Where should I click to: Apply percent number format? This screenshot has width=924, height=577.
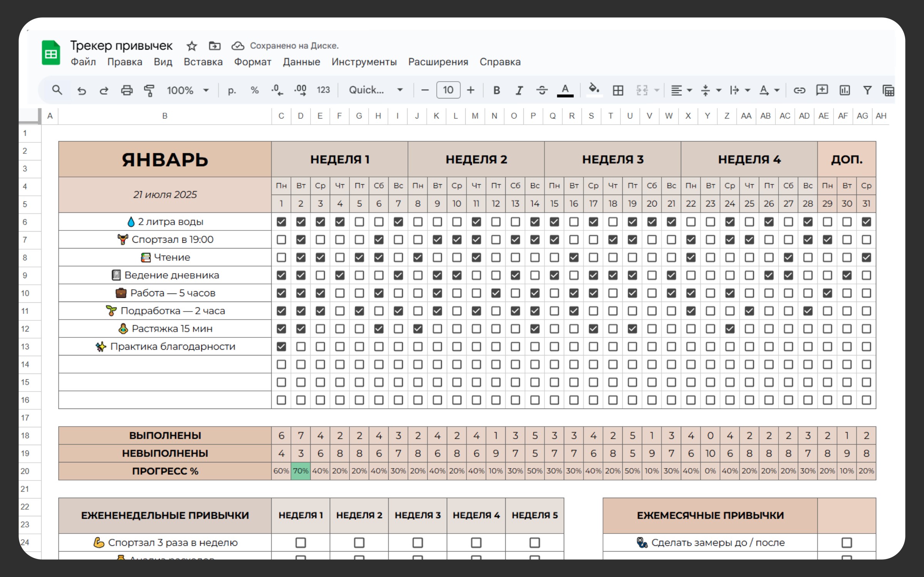click(x=254, y=90)
